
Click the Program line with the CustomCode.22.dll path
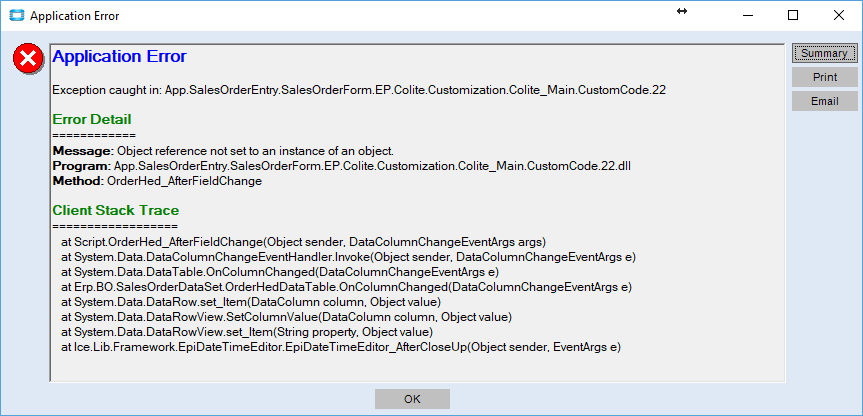342,166
